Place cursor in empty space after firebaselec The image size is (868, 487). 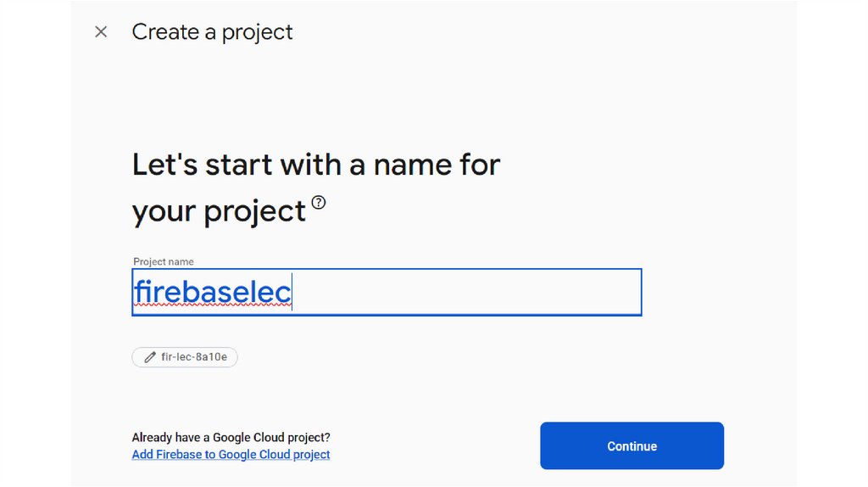pos(466,293)
